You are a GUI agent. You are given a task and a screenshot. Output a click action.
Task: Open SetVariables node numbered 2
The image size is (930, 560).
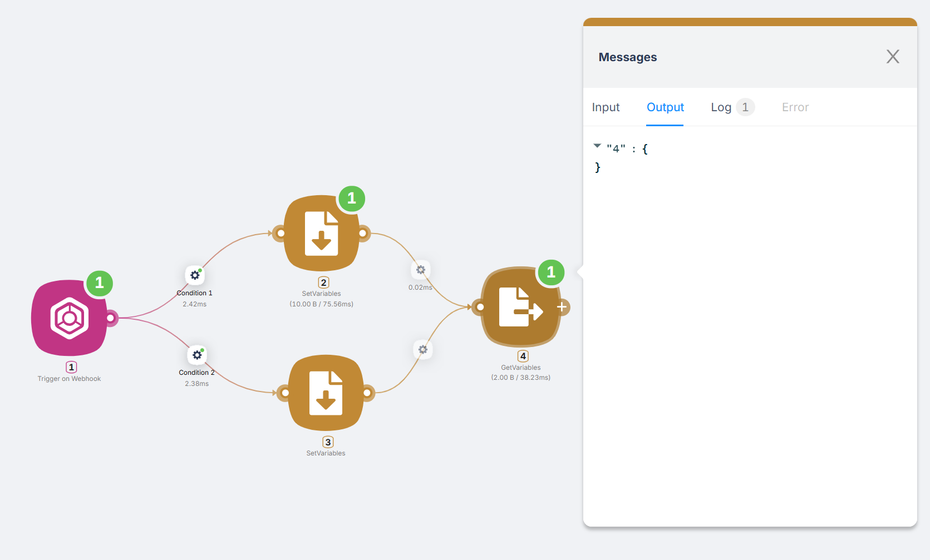322,234
